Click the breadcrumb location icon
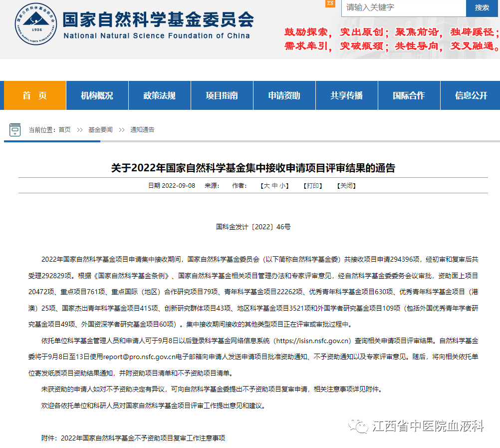The width and height of the screenshot is (500, 448). [x=15, y=129]
